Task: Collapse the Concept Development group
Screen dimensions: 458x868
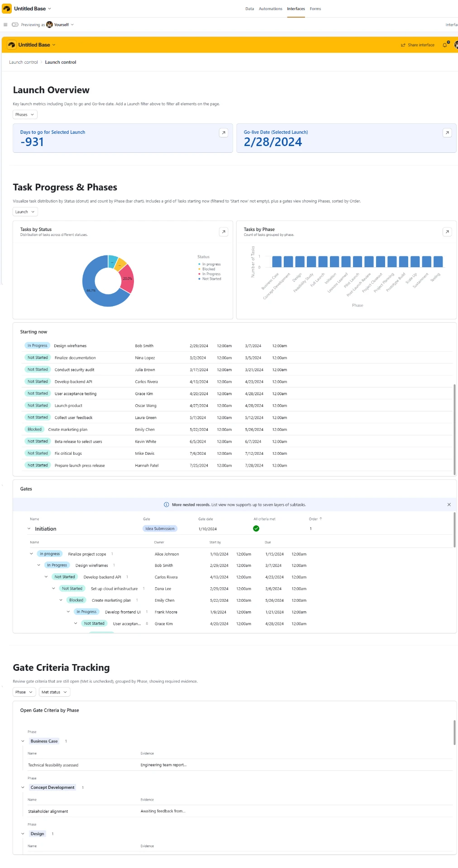Action: tap(23, 788)
